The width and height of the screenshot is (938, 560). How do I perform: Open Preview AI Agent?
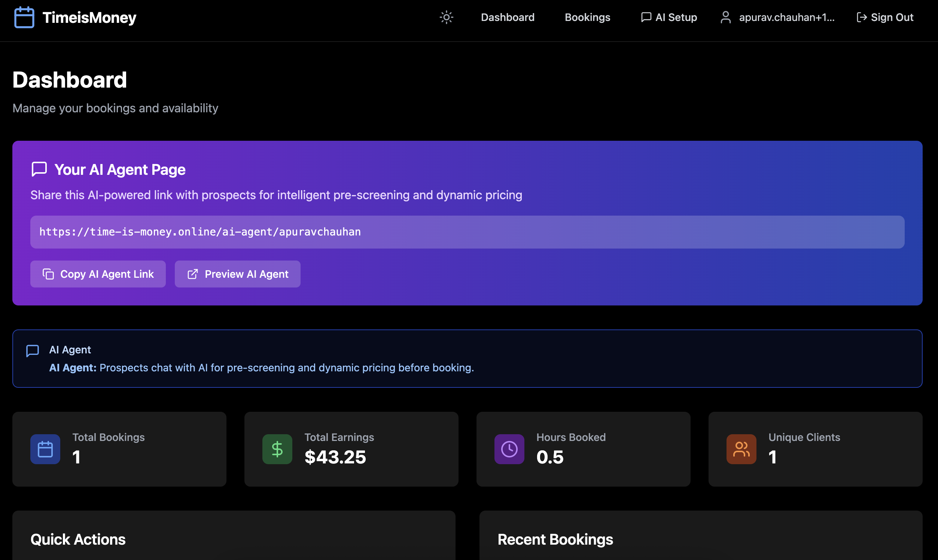237,274
